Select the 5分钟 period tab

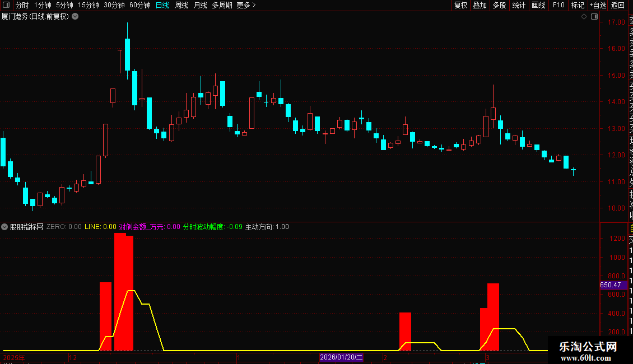coord(64,5)
